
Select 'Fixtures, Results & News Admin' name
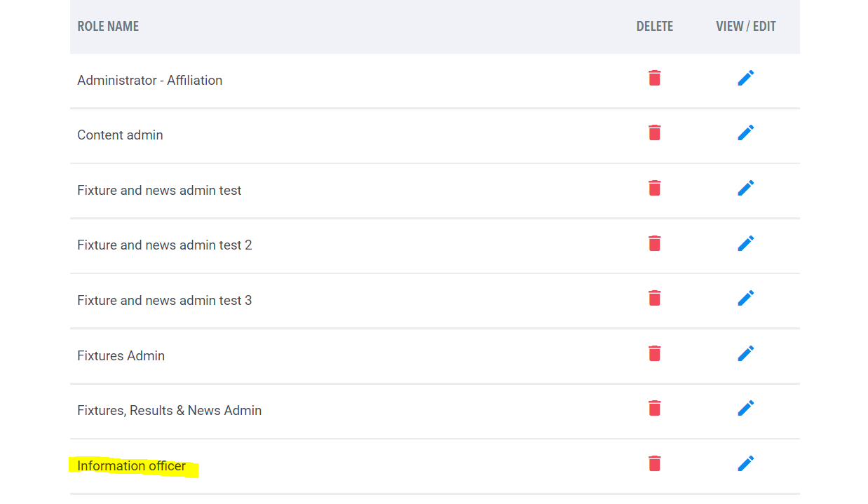click(x=170, y=411)
